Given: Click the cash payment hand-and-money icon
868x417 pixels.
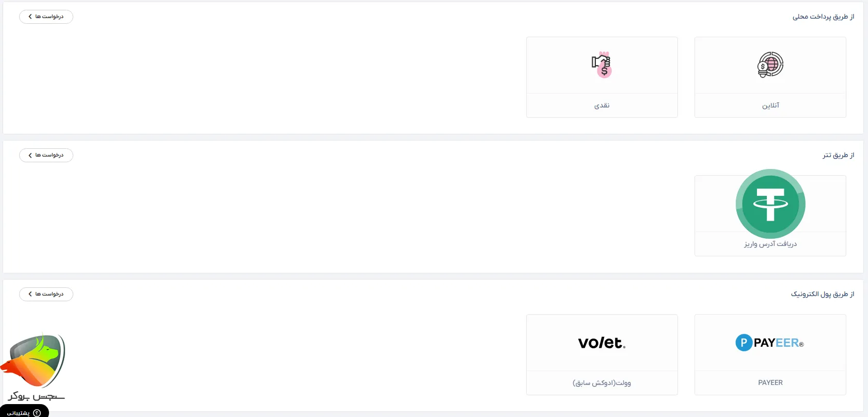Looking at the screenshot, I should click(602, 65).
